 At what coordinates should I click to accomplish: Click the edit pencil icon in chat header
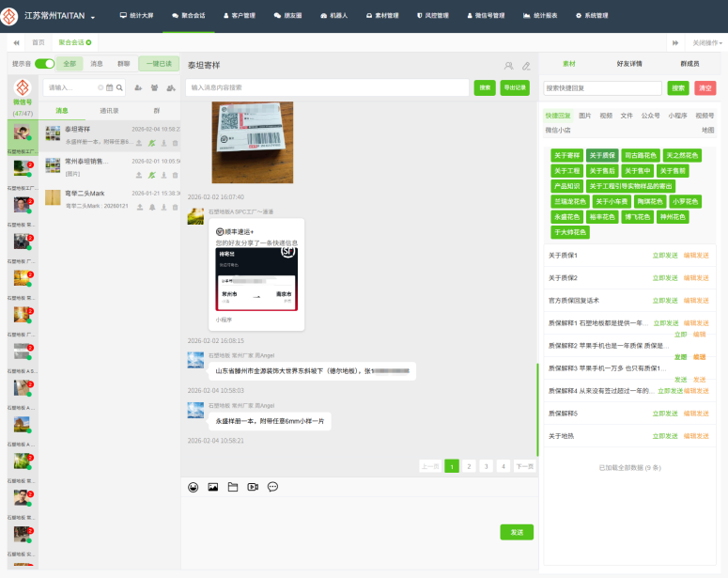click(526, 66)
